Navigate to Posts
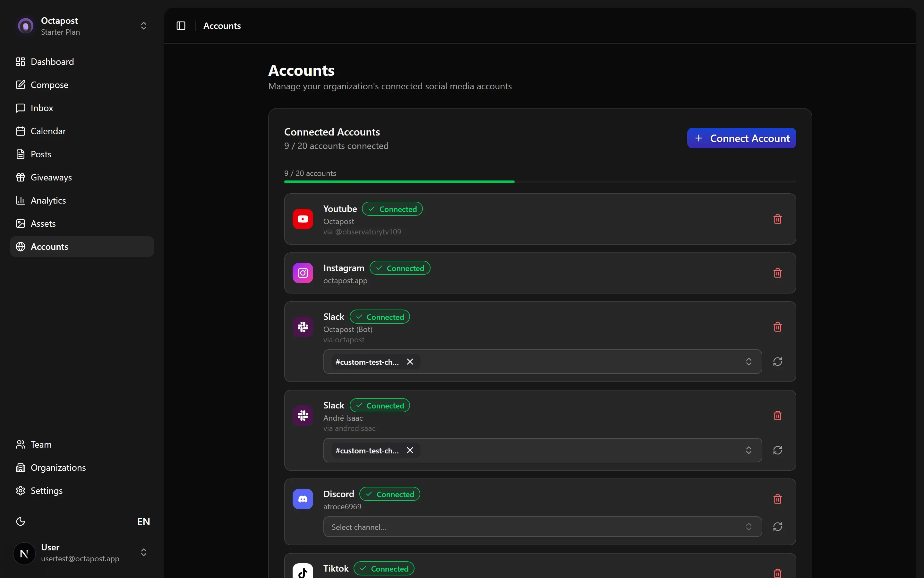Screen dimensions: 924x578 click(x=82, y=154)
